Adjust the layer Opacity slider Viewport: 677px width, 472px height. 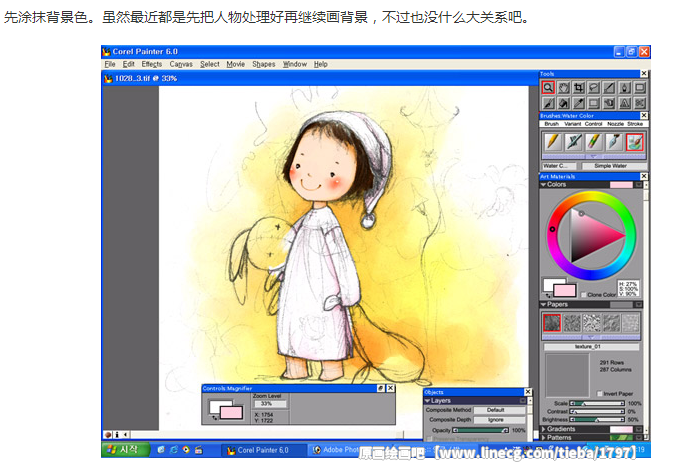pos(480,430)
